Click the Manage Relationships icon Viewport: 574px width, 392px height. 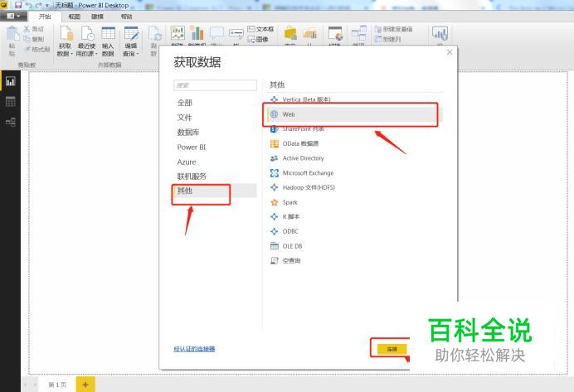tap(358, 35)
